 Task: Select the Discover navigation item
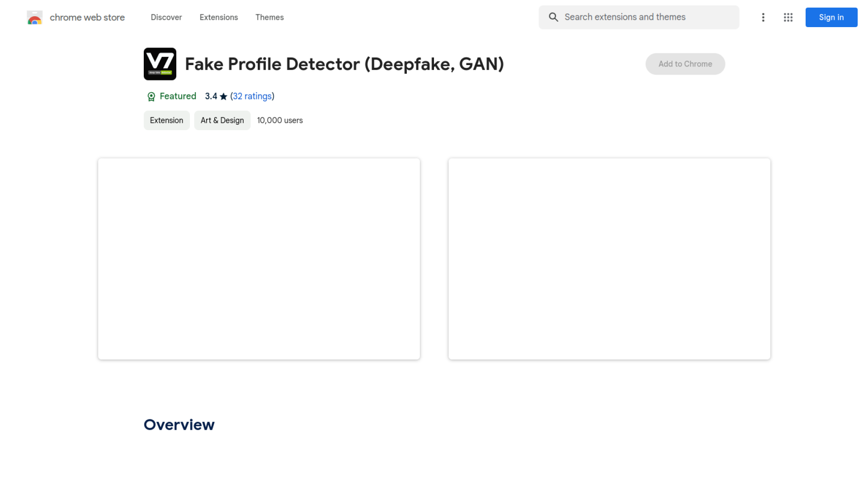point(166,17)
